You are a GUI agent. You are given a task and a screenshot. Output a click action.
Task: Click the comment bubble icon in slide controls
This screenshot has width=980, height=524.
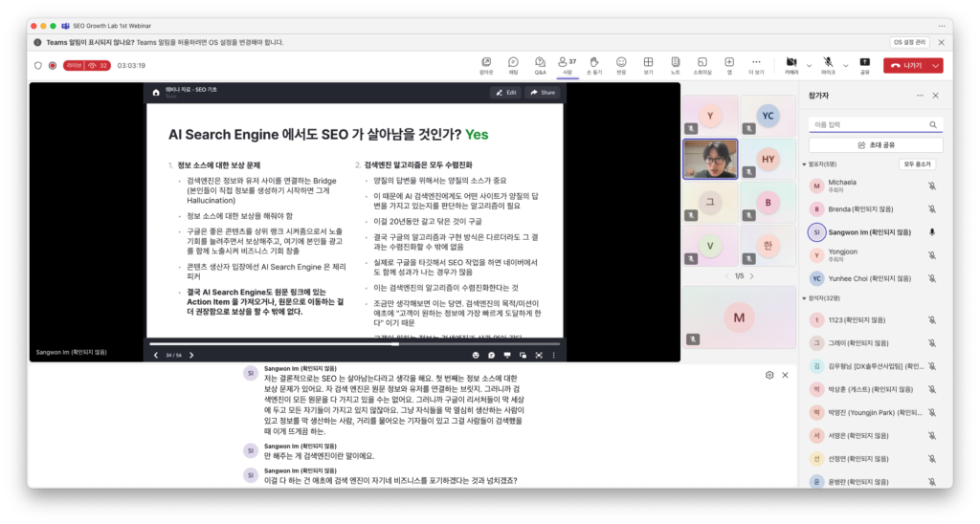tap(491, 356)
